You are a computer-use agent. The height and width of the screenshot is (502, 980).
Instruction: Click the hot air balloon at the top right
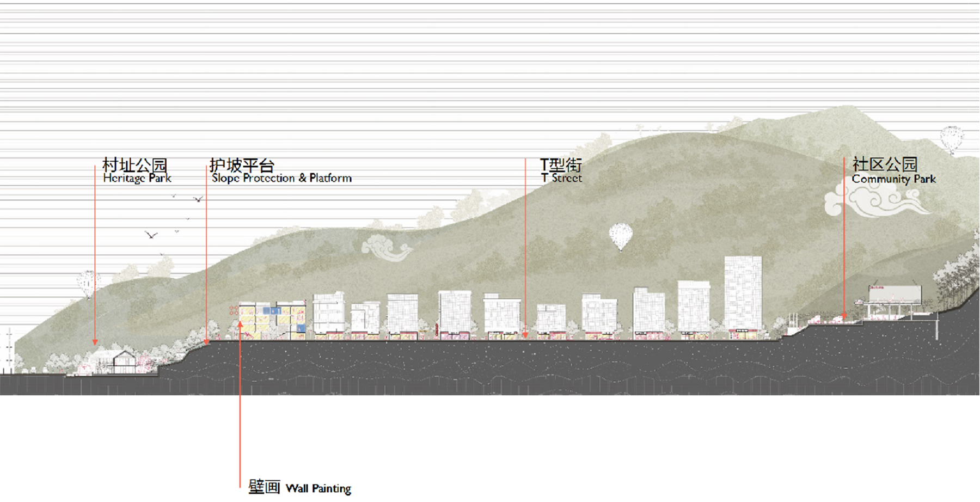(x=952, y=140)
